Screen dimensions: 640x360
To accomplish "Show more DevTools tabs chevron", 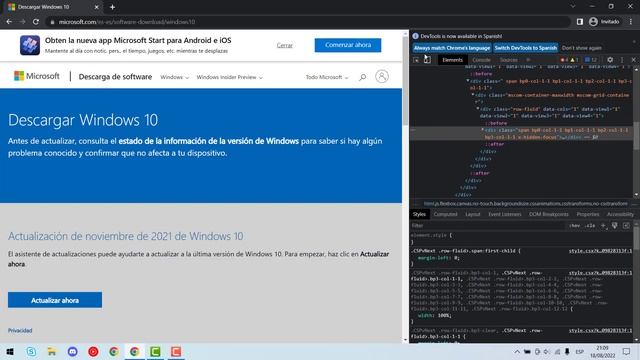I will (x=529, y=60).
